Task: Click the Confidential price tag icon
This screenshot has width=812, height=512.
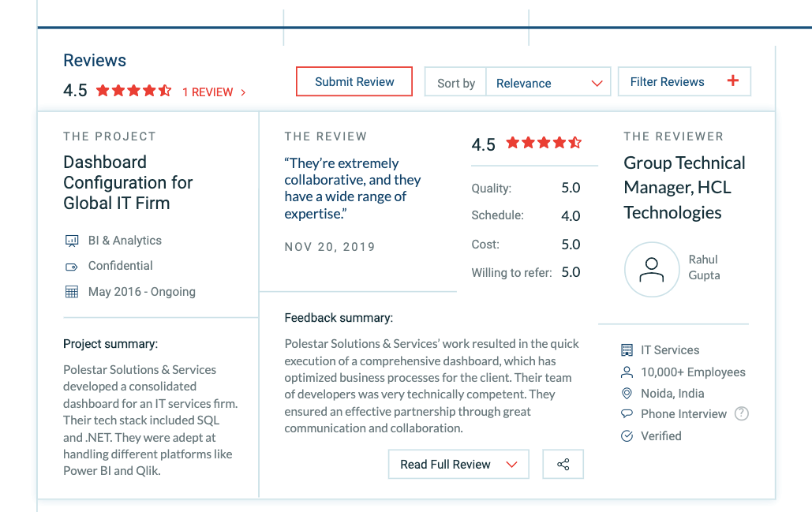Action: tap(72, 267)
